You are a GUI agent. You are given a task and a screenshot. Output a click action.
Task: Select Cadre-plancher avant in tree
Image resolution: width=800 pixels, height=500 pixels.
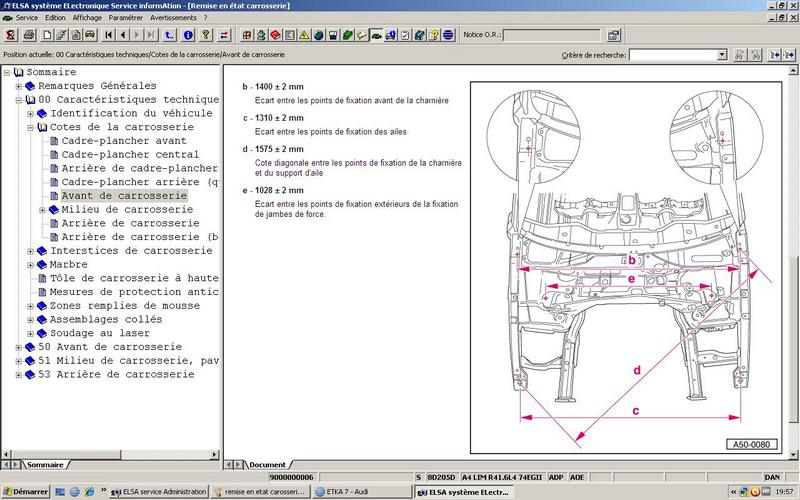[124, 141]
